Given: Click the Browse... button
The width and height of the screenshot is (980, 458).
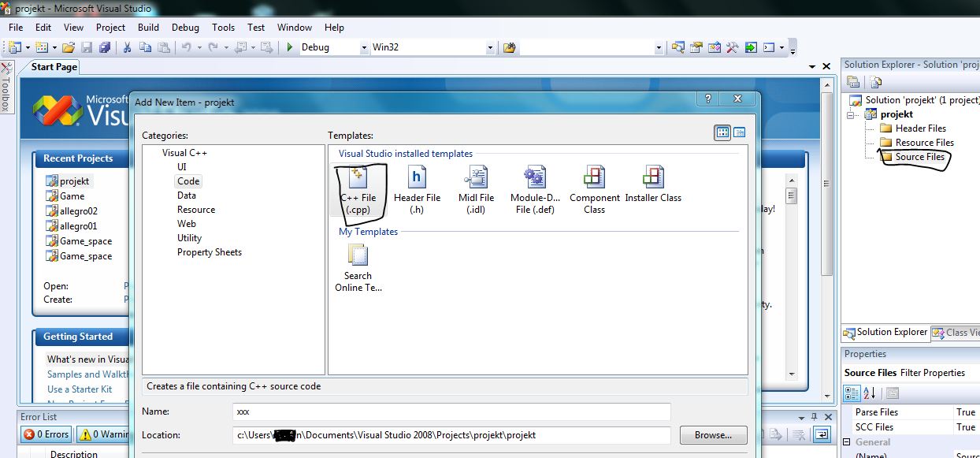Looking at the screenshot, I should point(713,435).
